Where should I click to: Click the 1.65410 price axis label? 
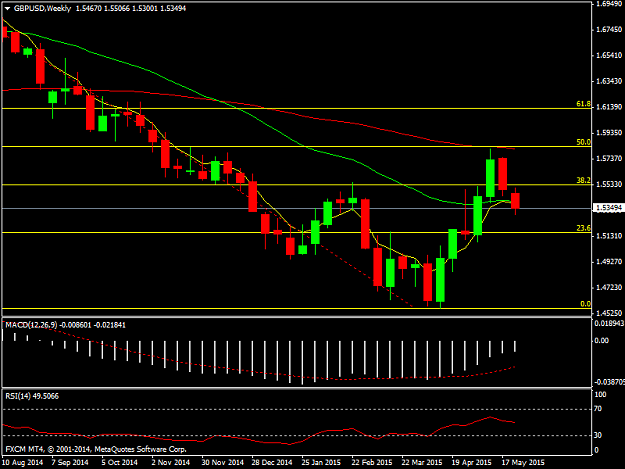(609, 55)
